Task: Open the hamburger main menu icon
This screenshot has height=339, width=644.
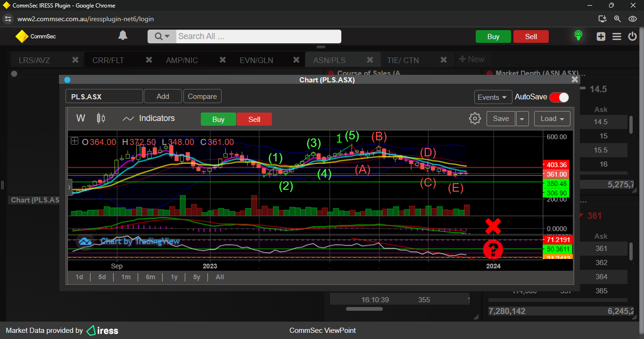Action: click(x=617, y=37)
